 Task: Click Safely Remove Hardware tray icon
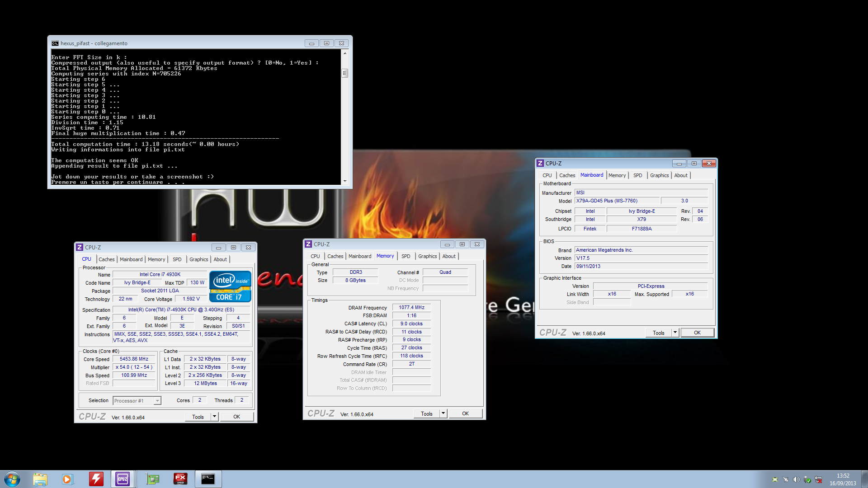(x=807, y=479)
